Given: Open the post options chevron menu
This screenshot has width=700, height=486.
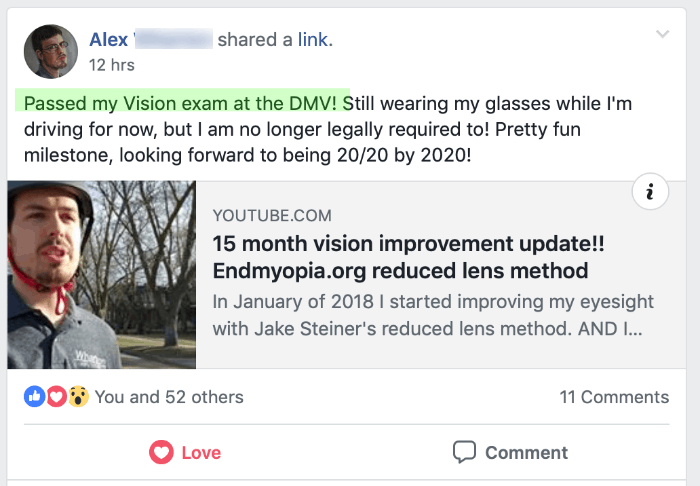Looking at the screenshot, I should click(662, 35).
